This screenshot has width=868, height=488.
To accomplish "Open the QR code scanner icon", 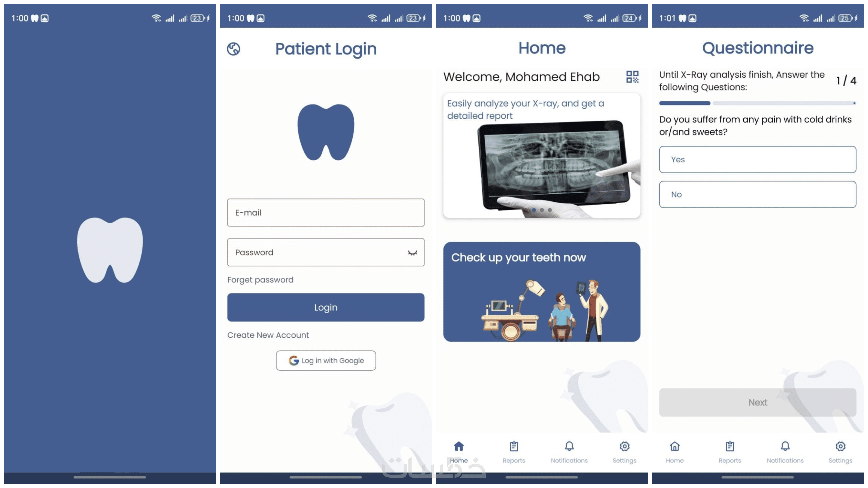I will pyautogui.click(x=632, y=77).
